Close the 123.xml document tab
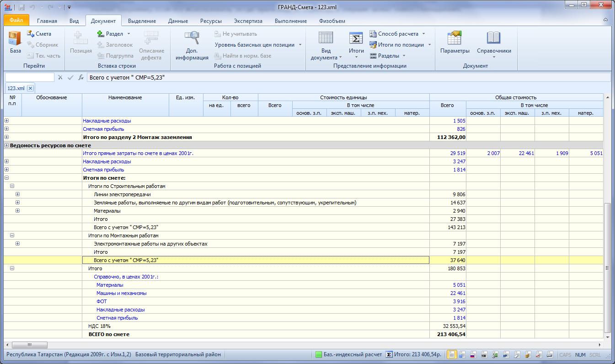 30,88
